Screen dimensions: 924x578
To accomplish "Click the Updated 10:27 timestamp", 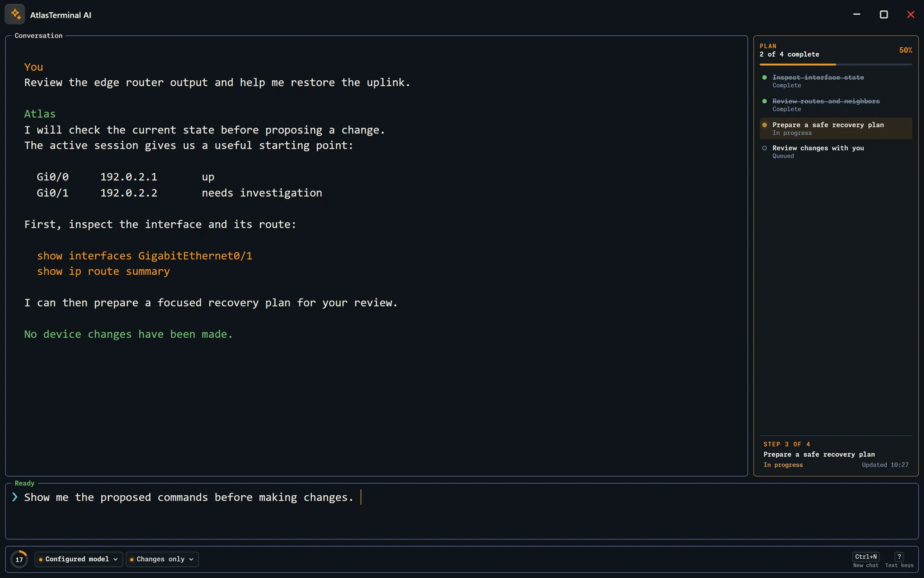I will click(885, 465).
